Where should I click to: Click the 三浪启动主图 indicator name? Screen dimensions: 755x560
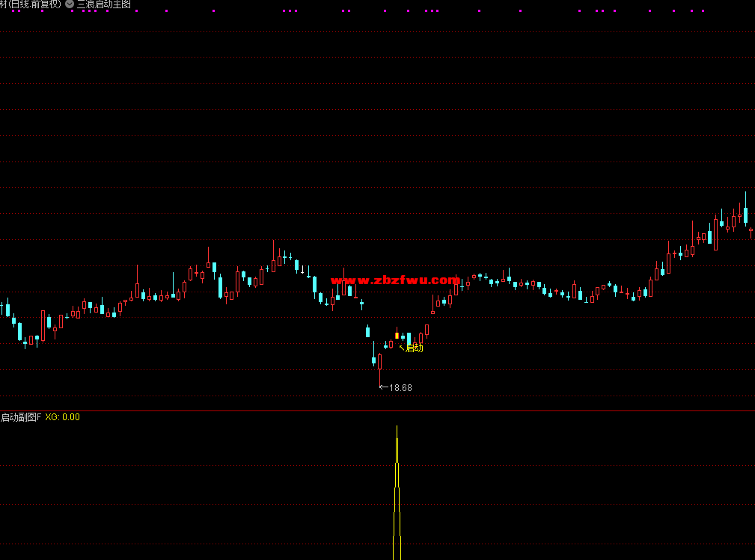(x=104, y=4)
